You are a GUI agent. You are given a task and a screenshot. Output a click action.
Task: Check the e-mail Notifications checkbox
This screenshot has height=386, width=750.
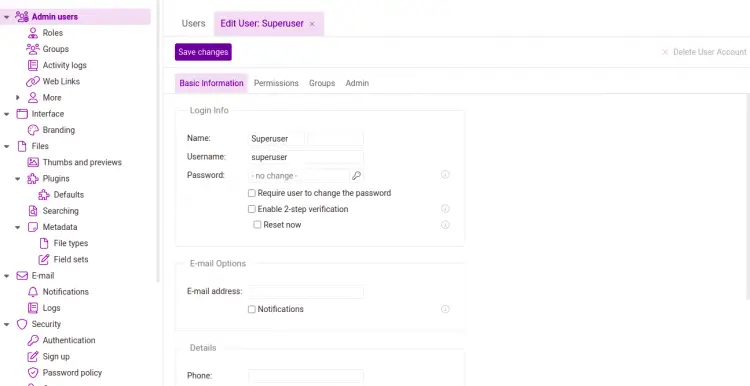coord(252,309)
